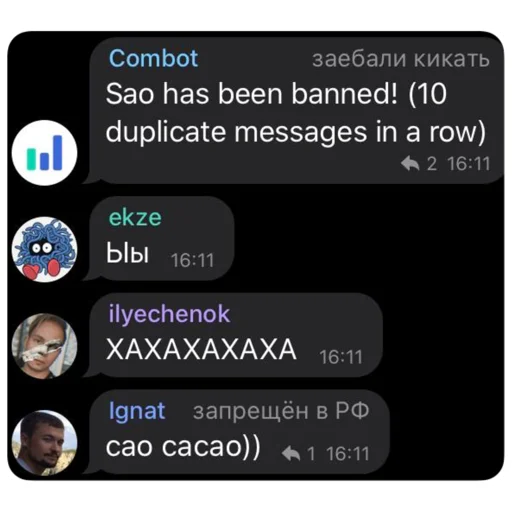Viewport: 512px width, 512px height.
Task: Open Ignat's profile photo avatar
Action: (x=45, y=443)
